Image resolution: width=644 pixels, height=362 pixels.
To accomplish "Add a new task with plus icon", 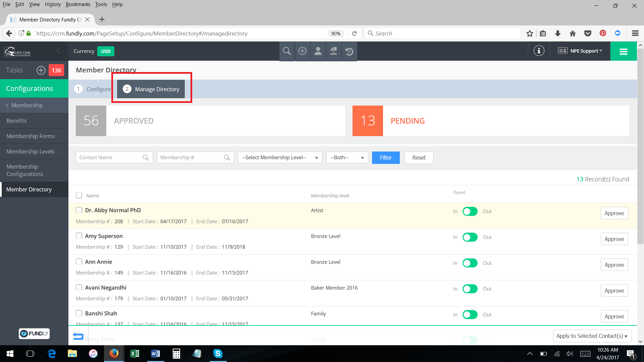I will (x=41, y=70).
